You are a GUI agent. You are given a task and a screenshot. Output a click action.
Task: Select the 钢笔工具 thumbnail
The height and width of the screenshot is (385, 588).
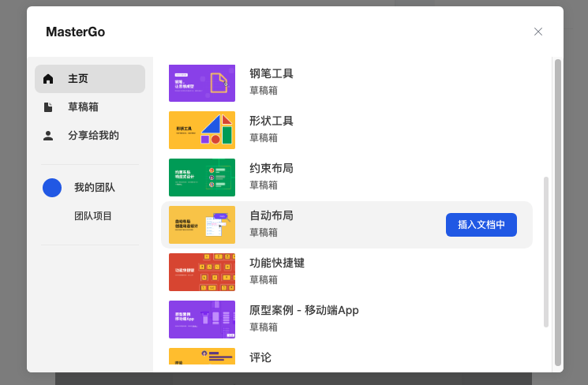coord(202,83)
